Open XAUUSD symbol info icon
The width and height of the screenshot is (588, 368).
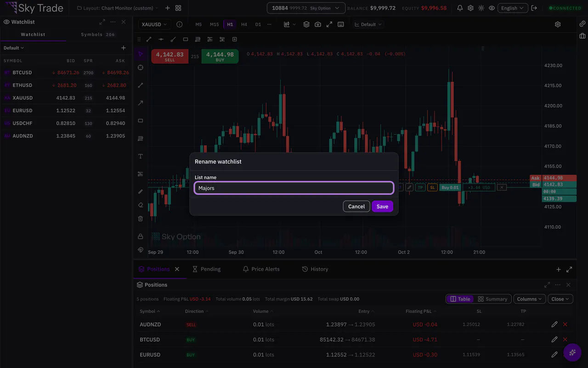tap(180, 24)
